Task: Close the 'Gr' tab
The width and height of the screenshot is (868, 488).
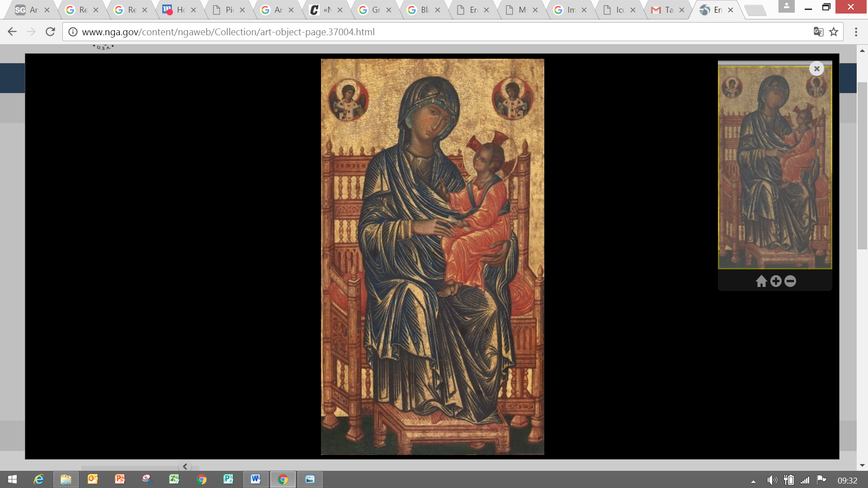Action: coord(389,10)
